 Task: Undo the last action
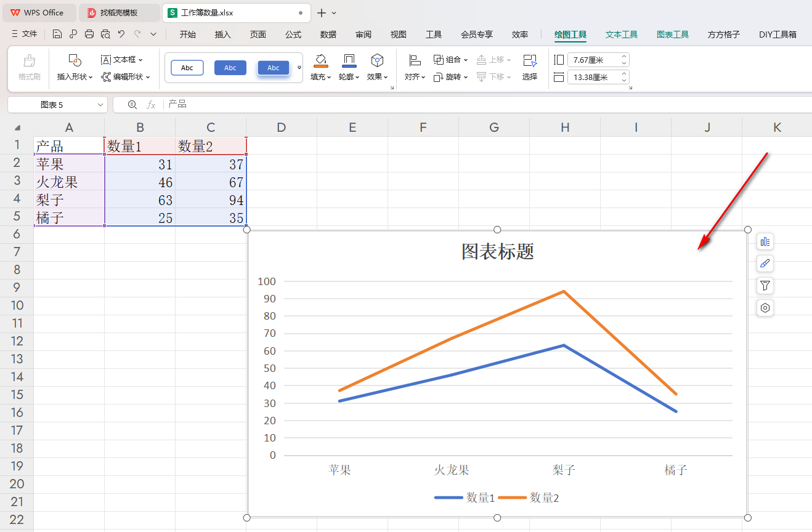pos(121,34)
